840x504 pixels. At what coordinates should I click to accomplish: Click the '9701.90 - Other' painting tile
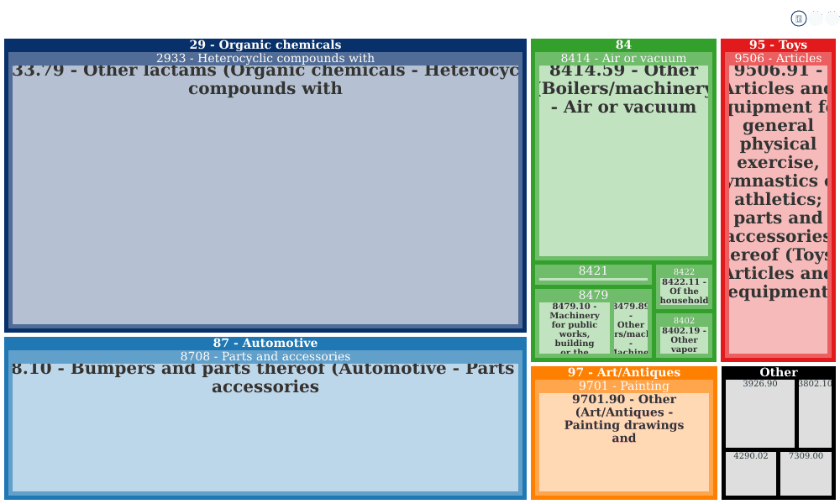tap(623, 443)
